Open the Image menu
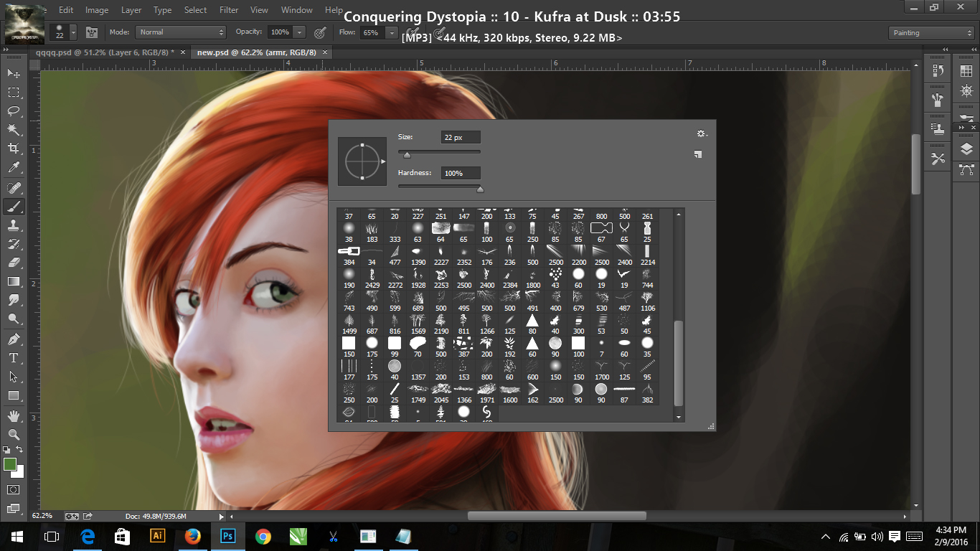The image size is (980, 551). click(97, 10)
